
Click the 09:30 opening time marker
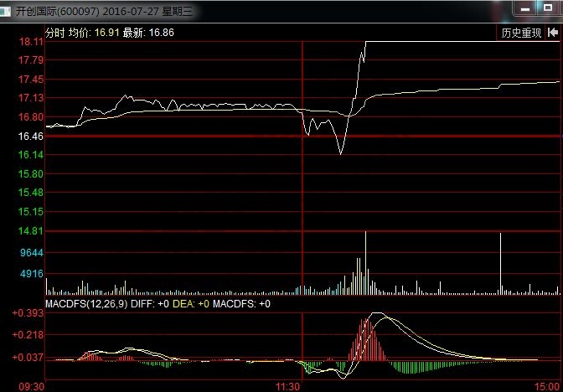coord(33,386)
